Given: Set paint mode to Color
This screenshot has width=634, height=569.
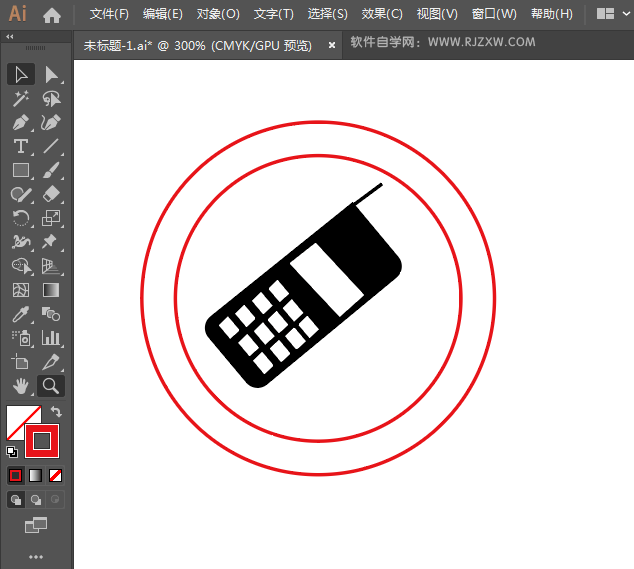Looking at the screenshot, I should tap(15, 476).
